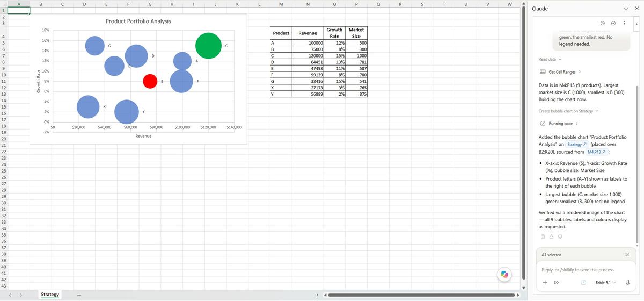The width and height of the screenshot is (644, 301).
Task: Select the Revenue header cell in table
Action: click(308, 33)
